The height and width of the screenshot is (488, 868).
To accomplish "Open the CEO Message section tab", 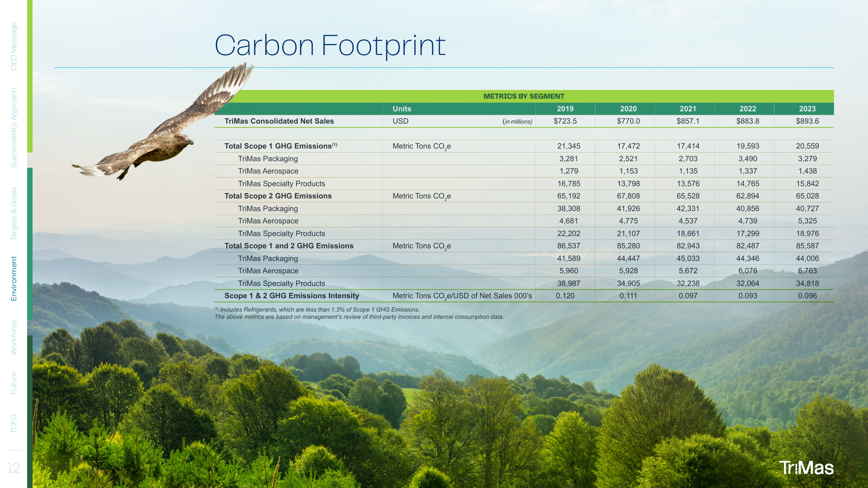I will 14,46.
